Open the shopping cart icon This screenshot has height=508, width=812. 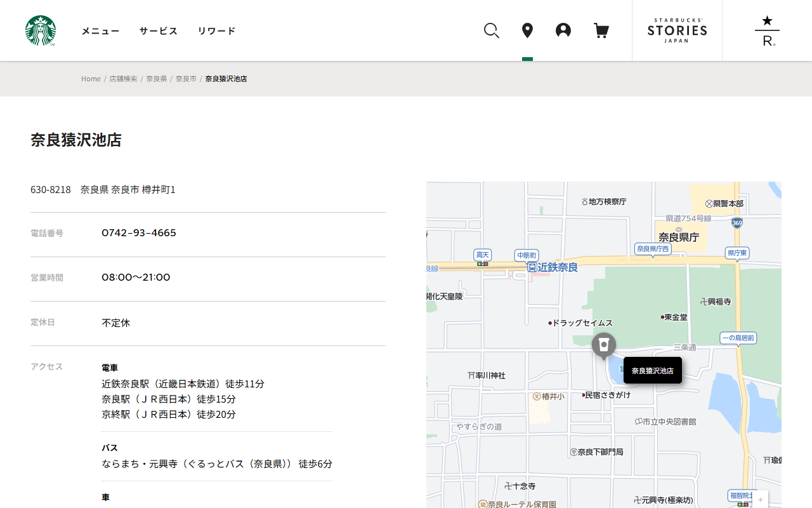(601, 30)
